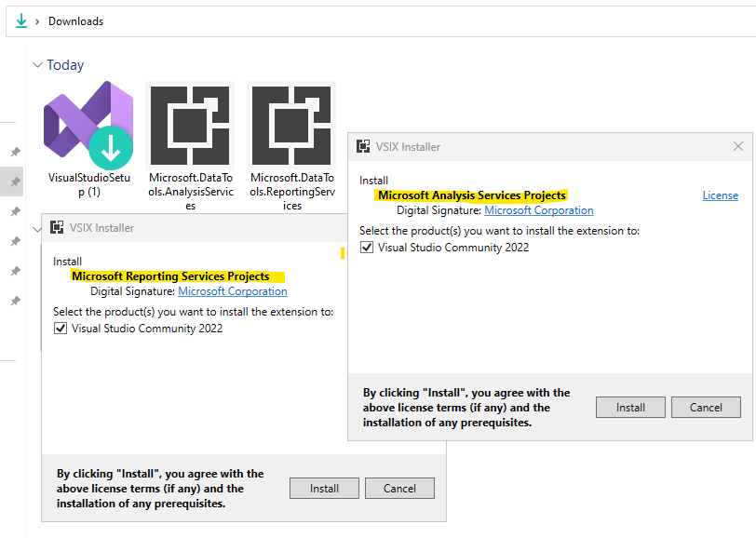The image size is (756, 538).
Task: Click the Microsoft.DataTools.AnalysisServices file name
Action: tap(191, 192)
